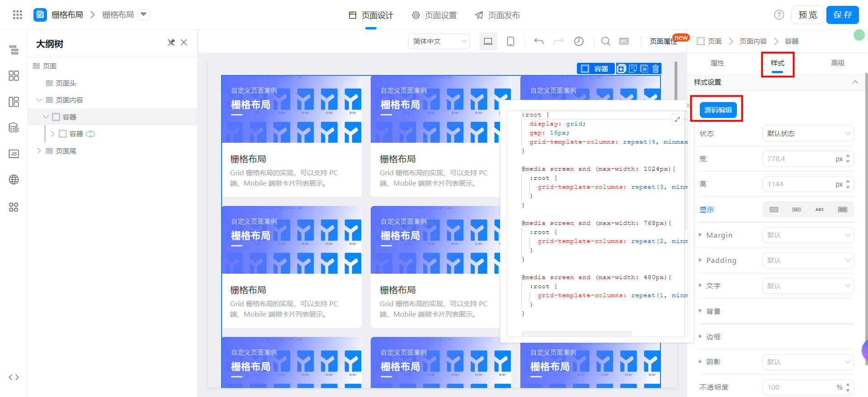The width and height of the screenshot is (868, 397).
Task: Increase the 不透明度 opacity stepper
Action: [848, 384]
